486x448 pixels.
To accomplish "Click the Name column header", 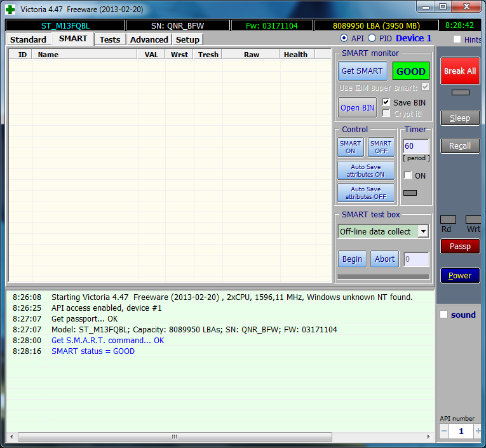I will (84, 54).
